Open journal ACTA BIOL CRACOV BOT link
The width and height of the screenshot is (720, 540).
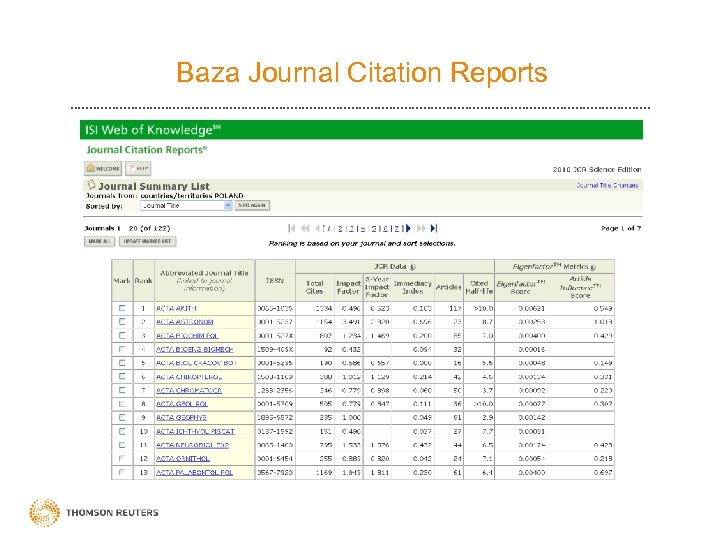coord(196,363)
